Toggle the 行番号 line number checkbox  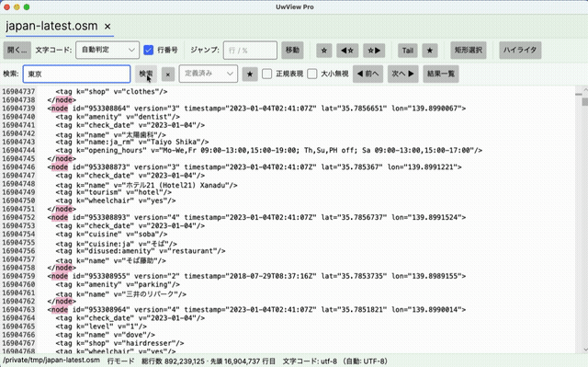[149, 51]
